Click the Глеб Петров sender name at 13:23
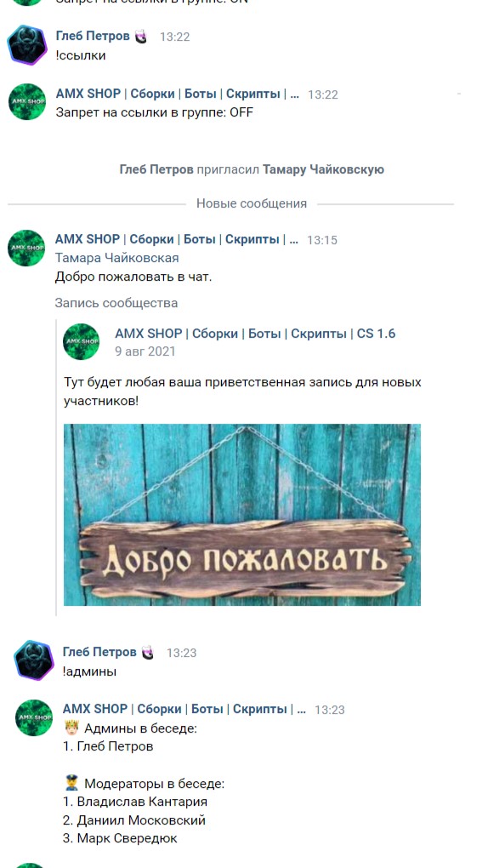The width and height of the screenshot is (488, 868). tap(99, 652)
